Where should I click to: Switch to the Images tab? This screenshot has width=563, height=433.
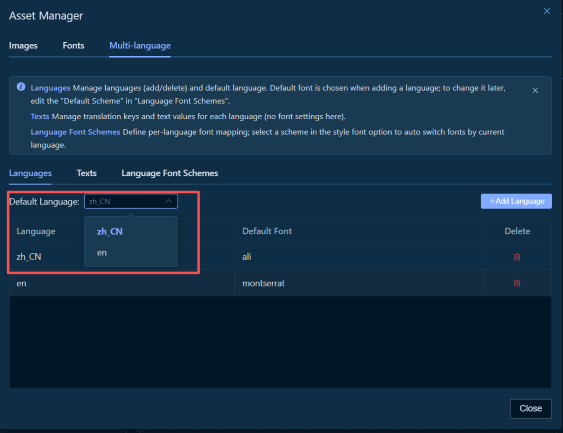[23, 46]
